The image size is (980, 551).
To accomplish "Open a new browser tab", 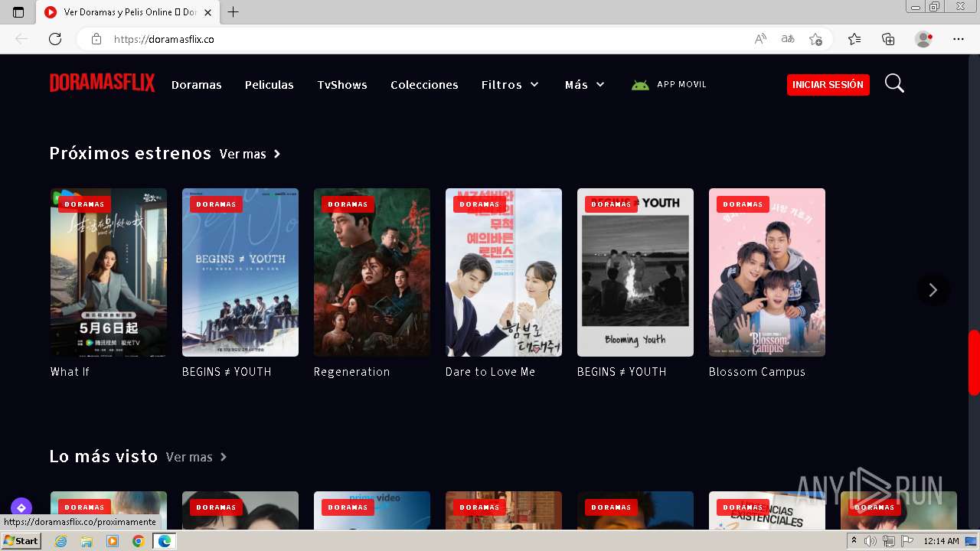I will point(234,12).
